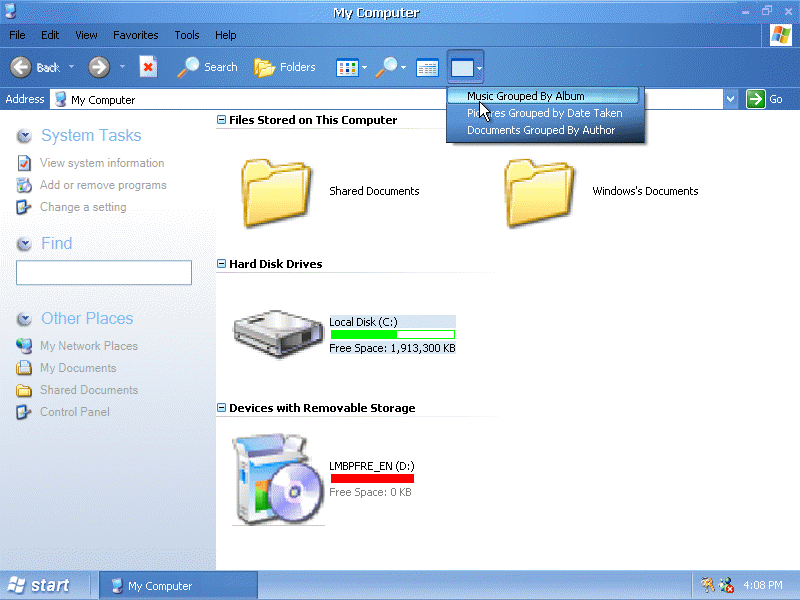
Task: Click the Address field showing My Computer
Action: tap(386, 99)
